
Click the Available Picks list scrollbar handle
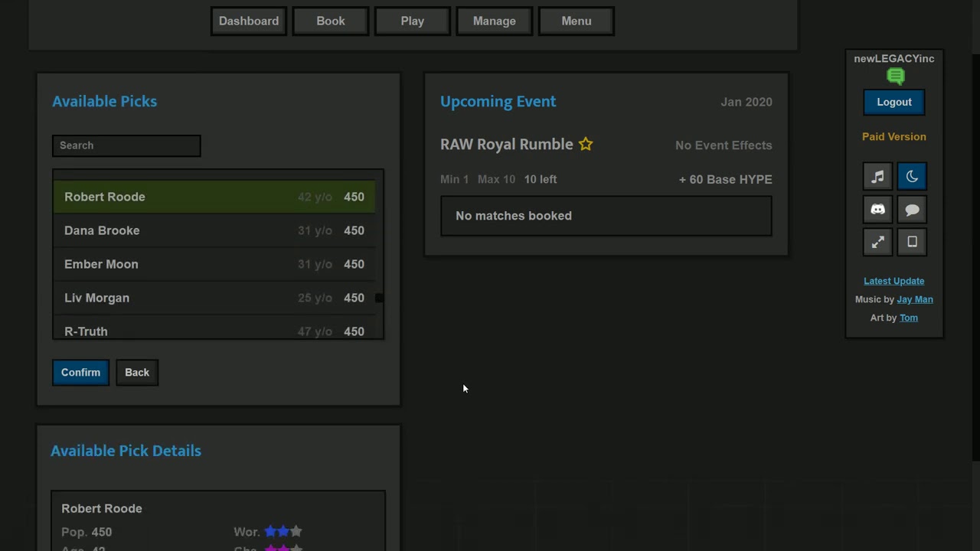coord(379,298)
